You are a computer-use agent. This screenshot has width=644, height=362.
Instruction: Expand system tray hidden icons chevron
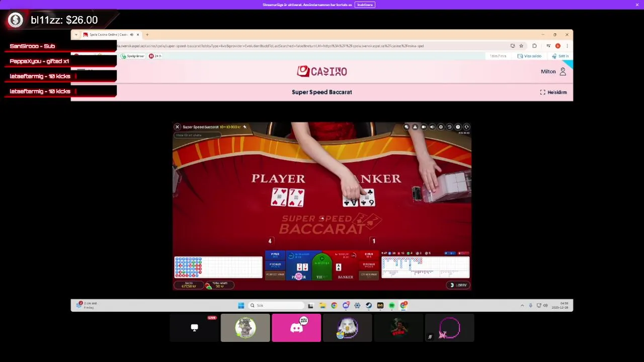click(x=522, y=306)
